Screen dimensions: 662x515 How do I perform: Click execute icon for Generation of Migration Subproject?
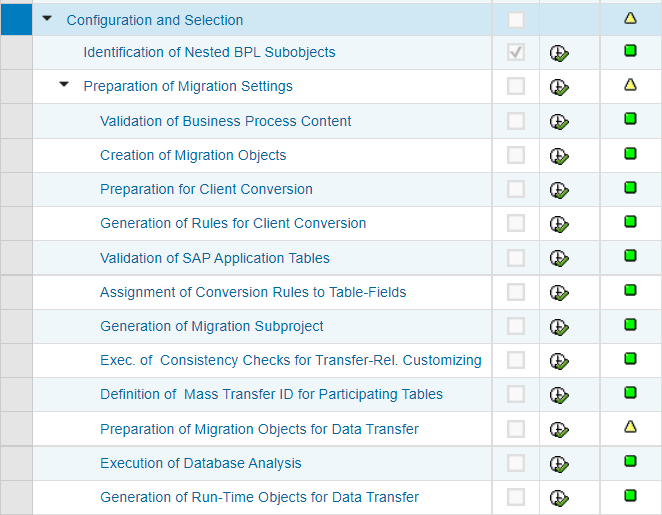[559, 327]
